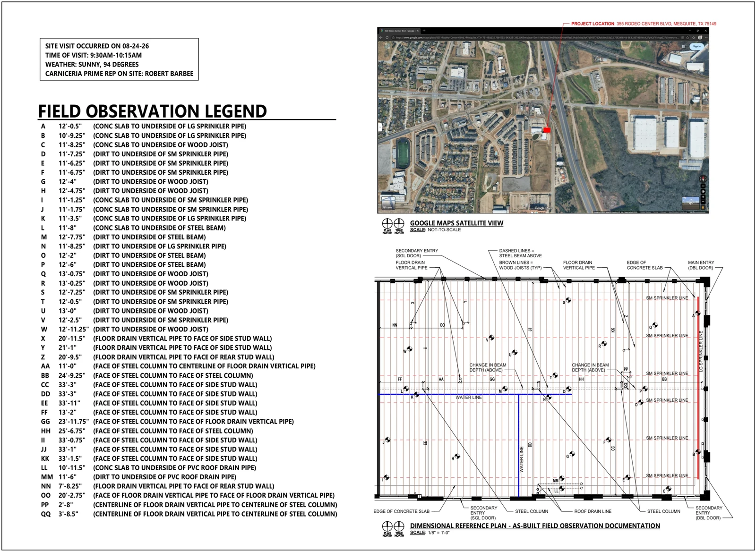Click legend row BB 24'-9.25"
The width and height of the screenshot is (756, 551).
(x=147, y=375)
